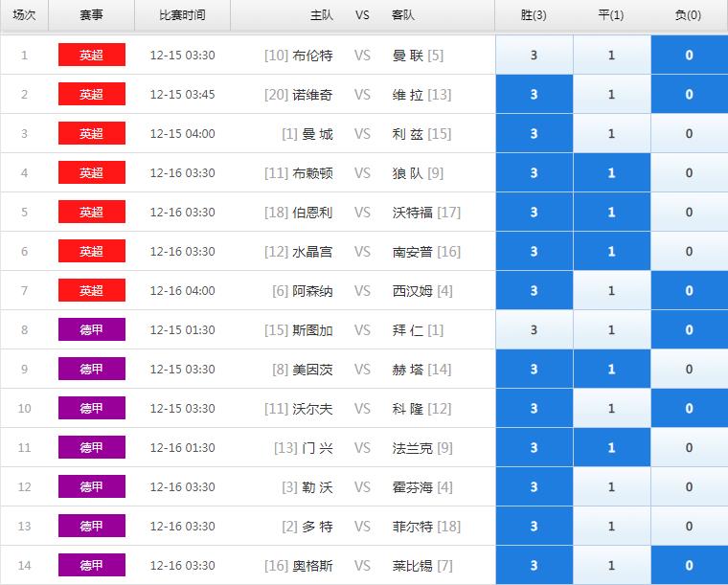Toggle draw (1) for 布伦特 vs 曼联
Image resolution: width=728 pixels, height=585 pixels.
tap(611, 55)
